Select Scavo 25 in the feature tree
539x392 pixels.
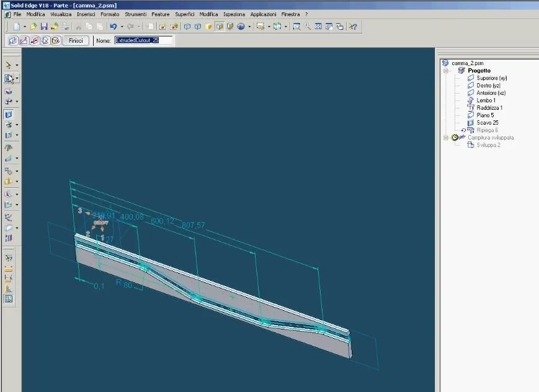click(488, 123)
